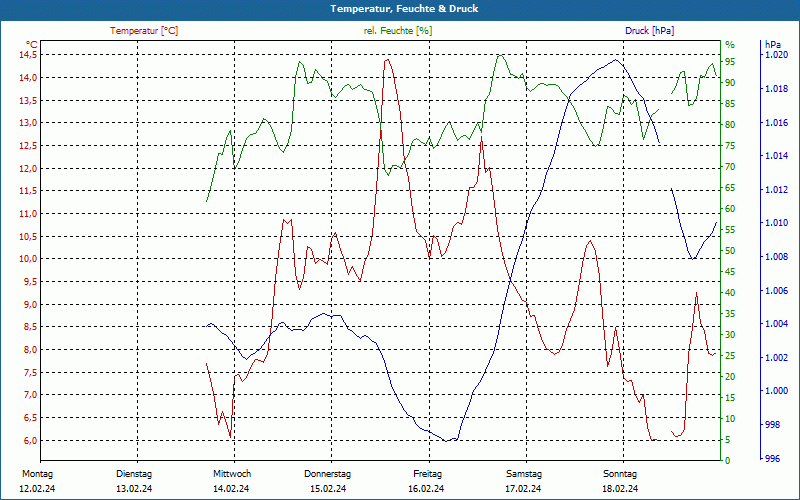
Task: Click the '996' pressure axis value
Action: (773, 459)
